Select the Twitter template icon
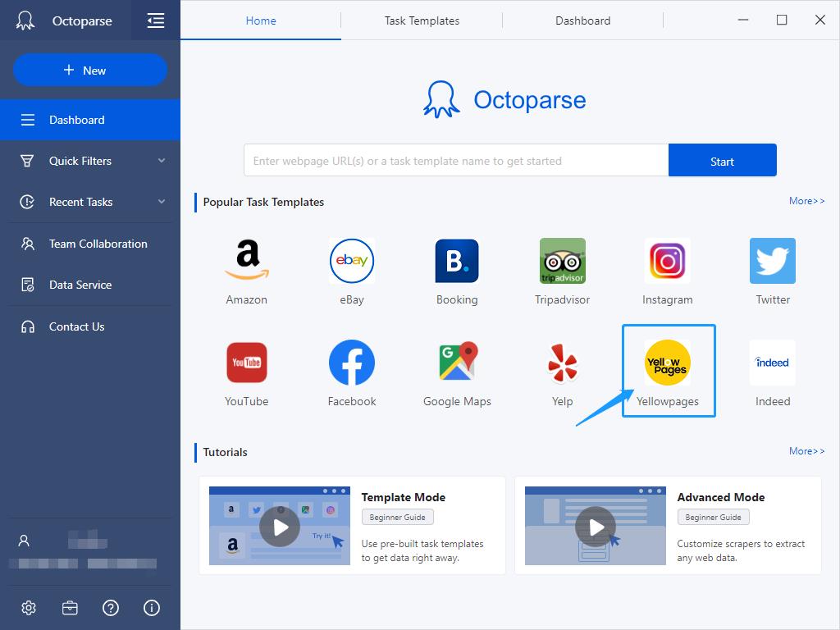 [773, 260]
